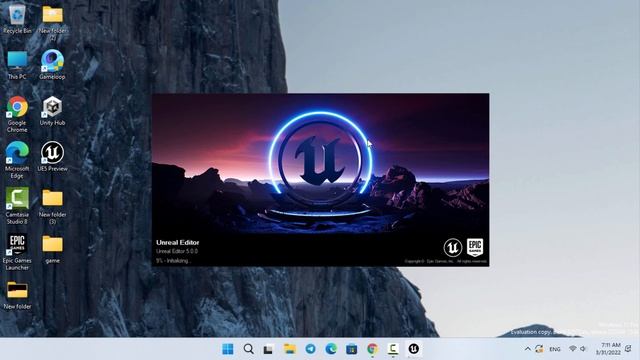Open Task View from the taskbar
The width and height of the screenshot is (640, 360).
click(268, 349)
